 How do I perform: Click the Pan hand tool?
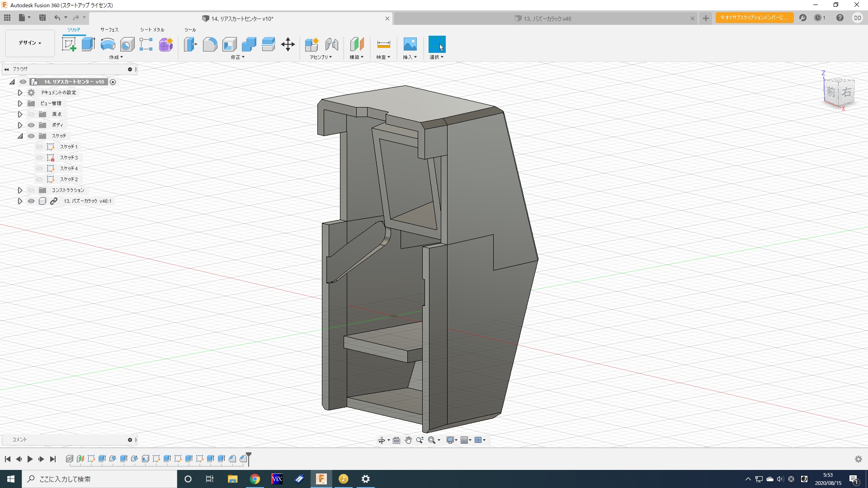[x=408, y=440]
